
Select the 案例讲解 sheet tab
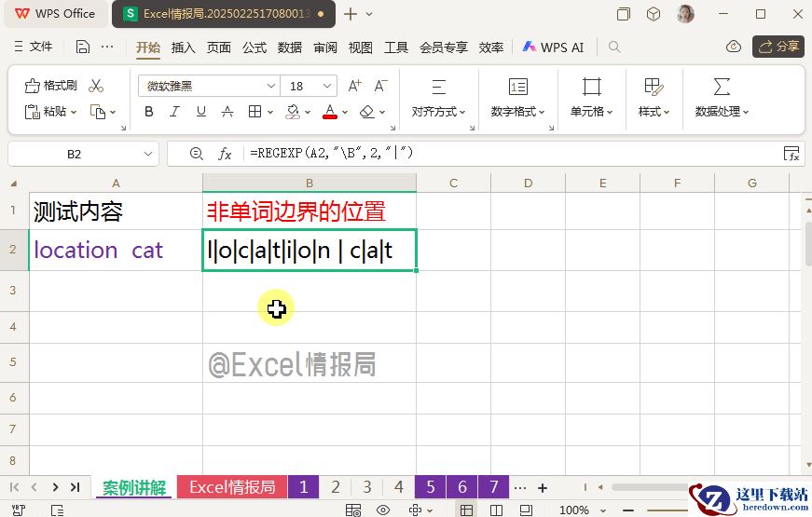coord(134,487)
